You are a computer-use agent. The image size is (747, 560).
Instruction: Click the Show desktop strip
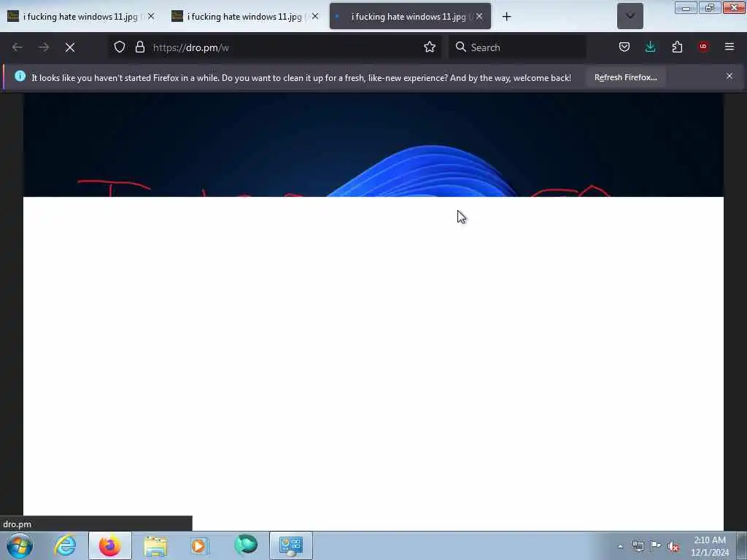742,545
